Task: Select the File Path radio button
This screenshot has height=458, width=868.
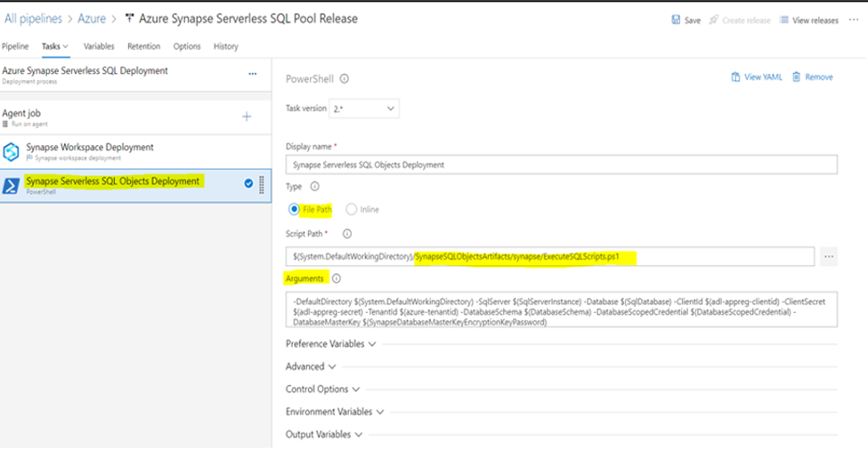Action: point(294,209)
